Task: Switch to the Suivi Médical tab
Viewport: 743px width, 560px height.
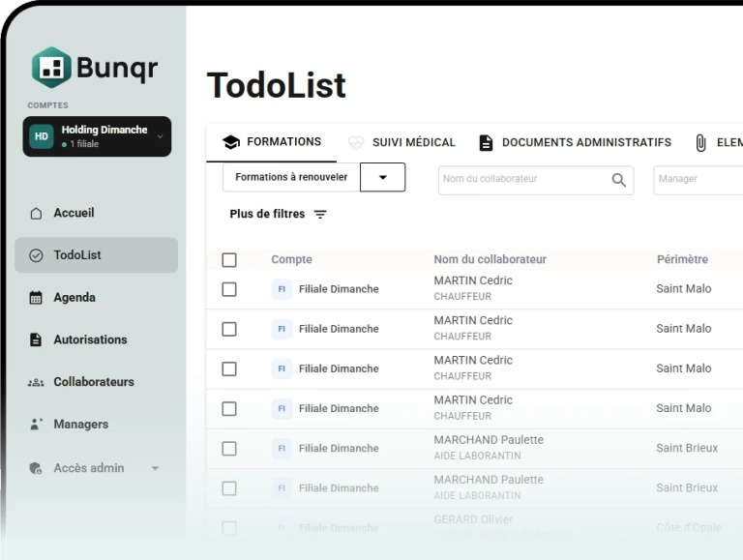Action: 401,142
